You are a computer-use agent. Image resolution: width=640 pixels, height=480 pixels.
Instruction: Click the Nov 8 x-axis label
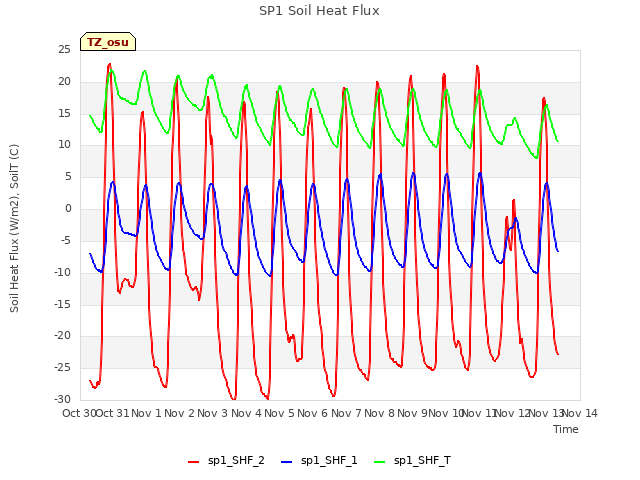click(380, 413)
